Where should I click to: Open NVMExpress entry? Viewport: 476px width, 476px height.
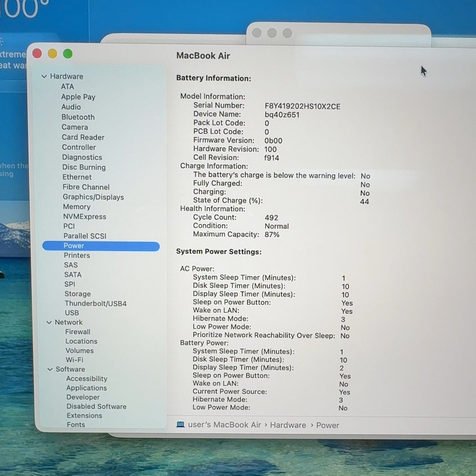pyautogui.click(x=85, y=217)
